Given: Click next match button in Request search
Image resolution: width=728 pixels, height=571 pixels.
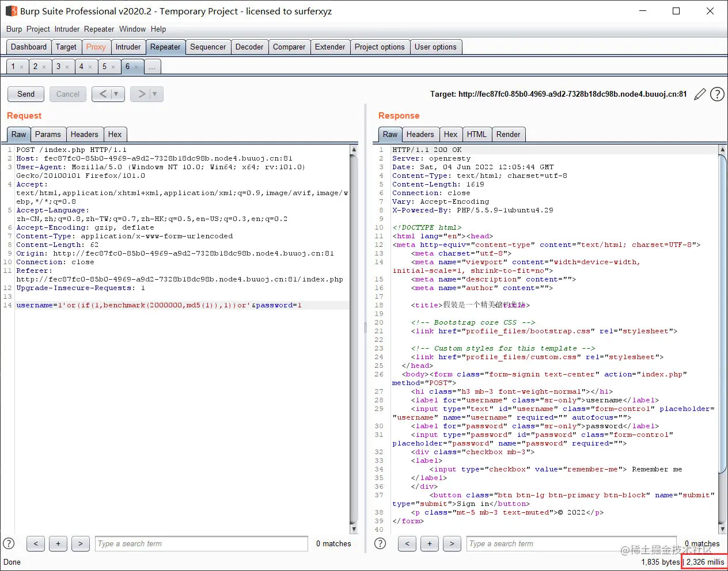Looking at the screenshot, I should (81, 543).
